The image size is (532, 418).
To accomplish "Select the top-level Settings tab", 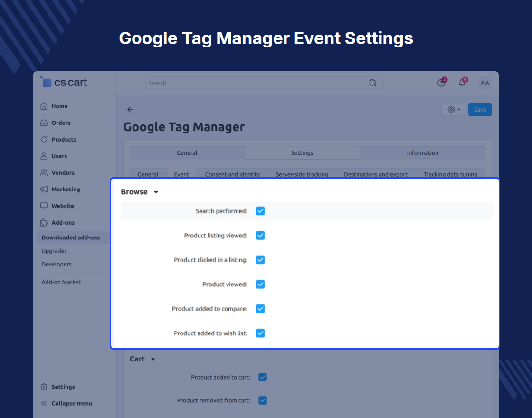I will point(302,152).
